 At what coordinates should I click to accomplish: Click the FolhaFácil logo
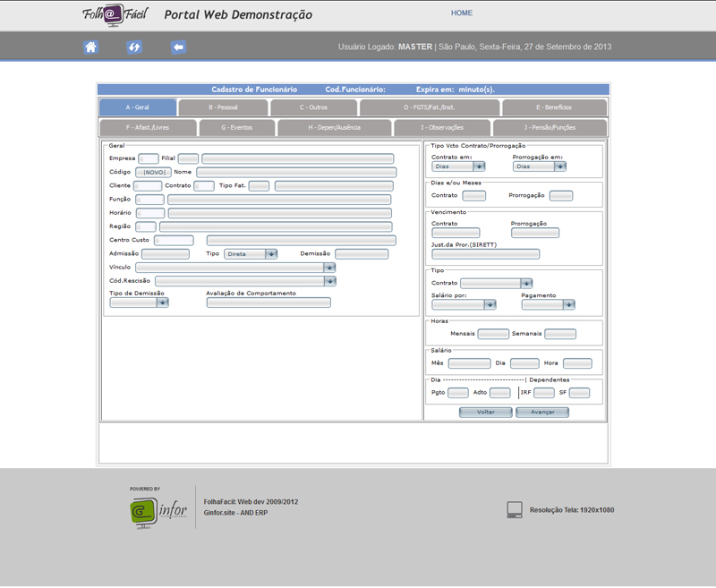[115, 14]
